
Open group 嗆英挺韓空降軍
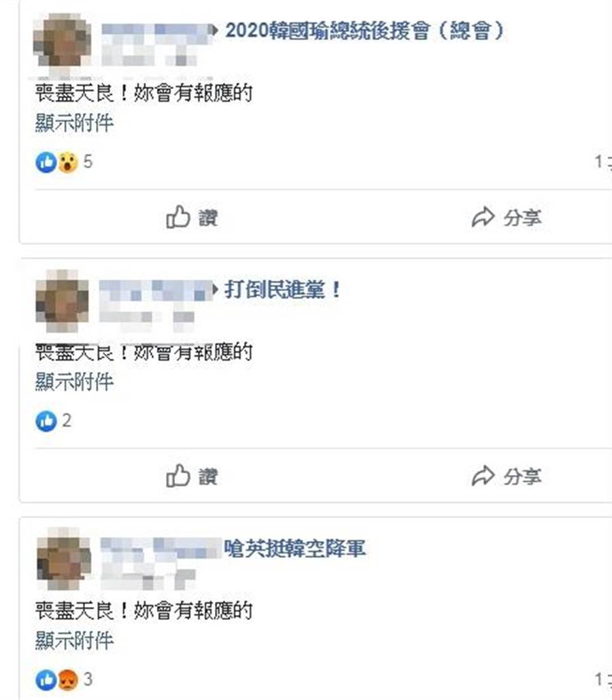pos(294,548)
